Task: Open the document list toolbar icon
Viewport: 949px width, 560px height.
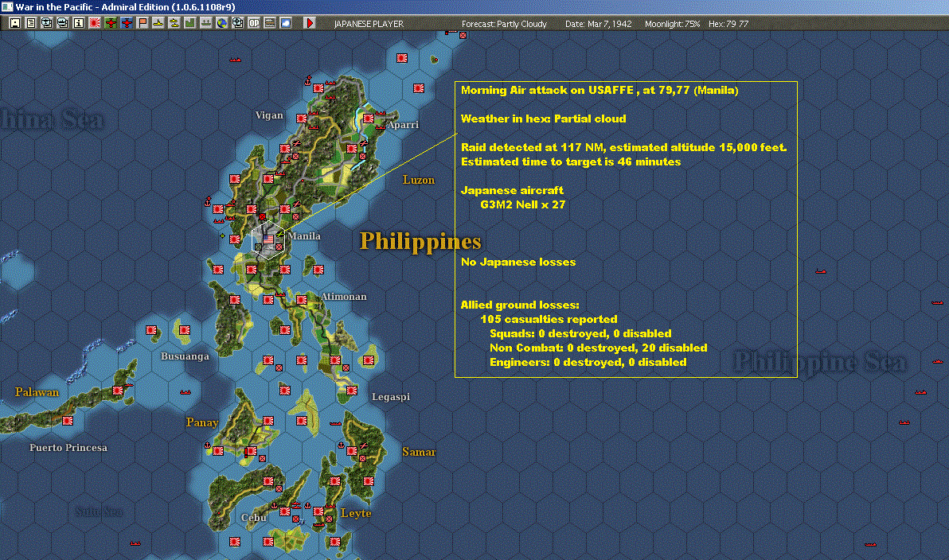Action: pos(31,23)
